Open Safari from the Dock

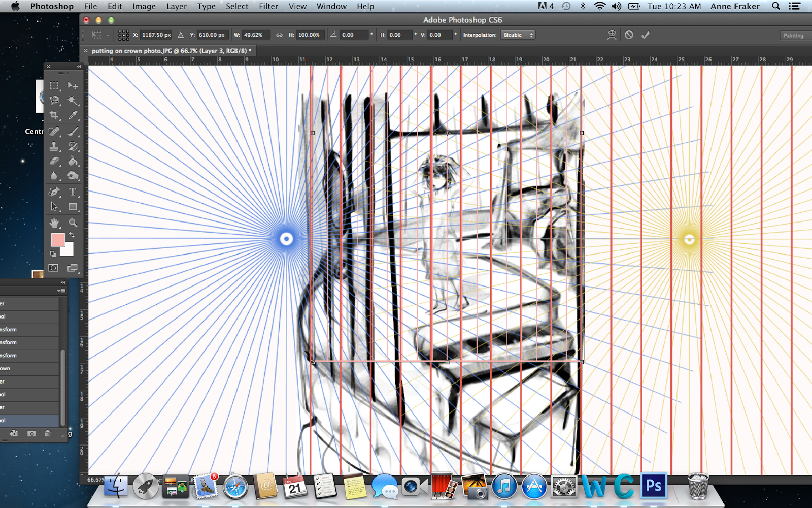[x=235, y=486]
